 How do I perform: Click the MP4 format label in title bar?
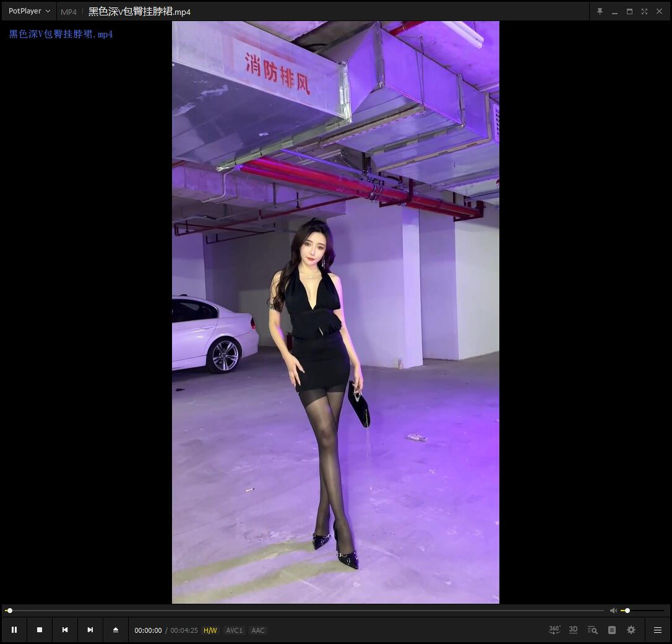pyautogui.click(x=69, y=12)
